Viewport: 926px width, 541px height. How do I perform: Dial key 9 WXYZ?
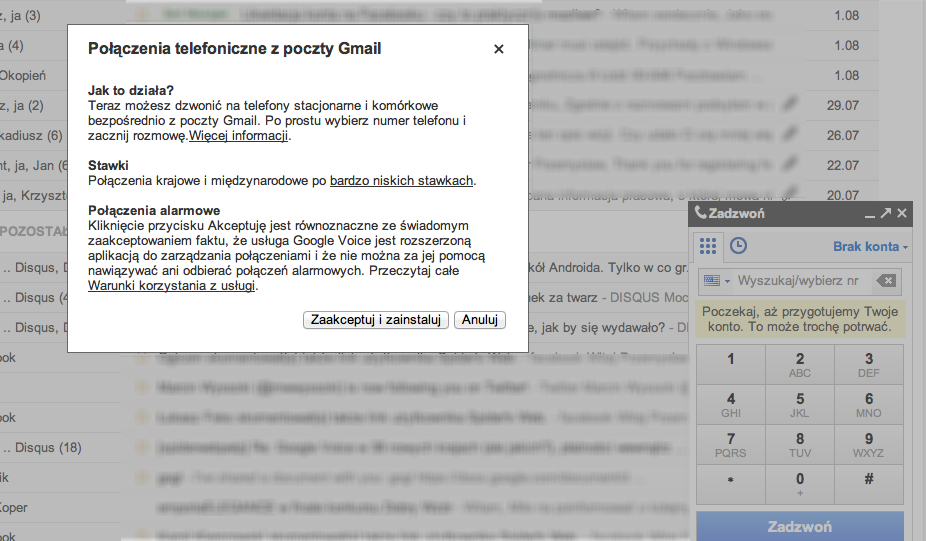point(869,445)
